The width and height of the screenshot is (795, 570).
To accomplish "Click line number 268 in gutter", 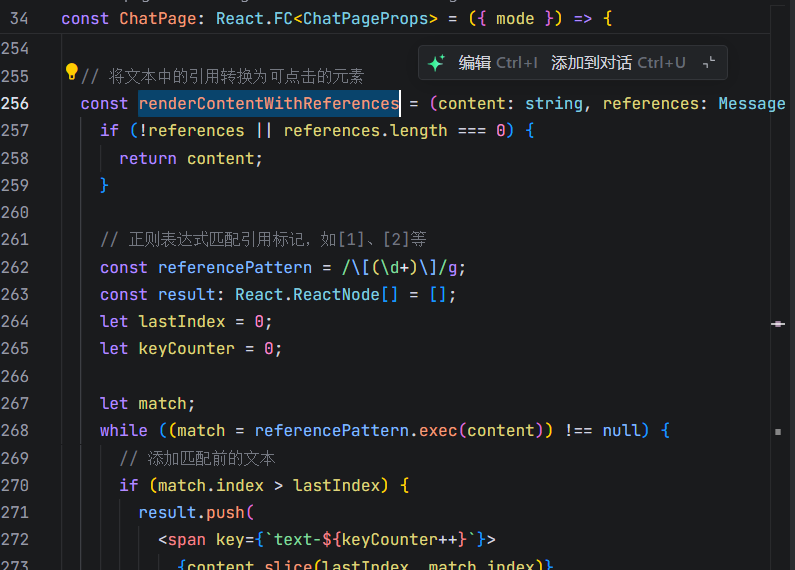I will coord(15,431).
